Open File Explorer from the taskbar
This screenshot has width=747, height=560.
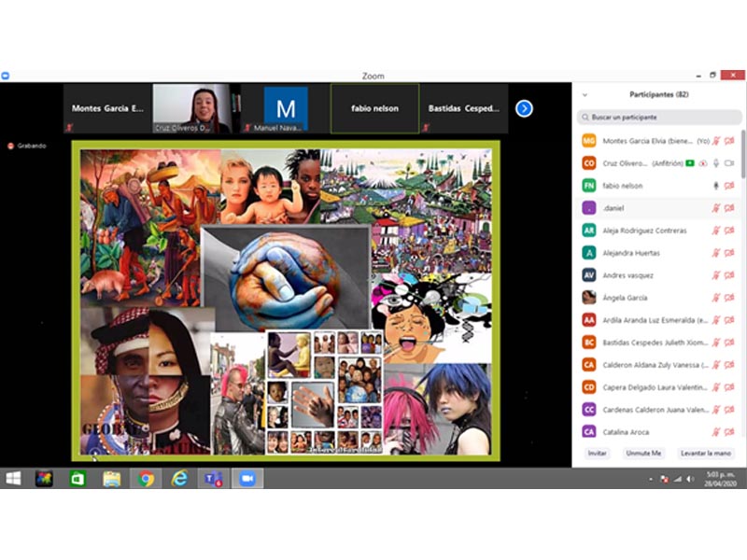(x=112, y=479)
